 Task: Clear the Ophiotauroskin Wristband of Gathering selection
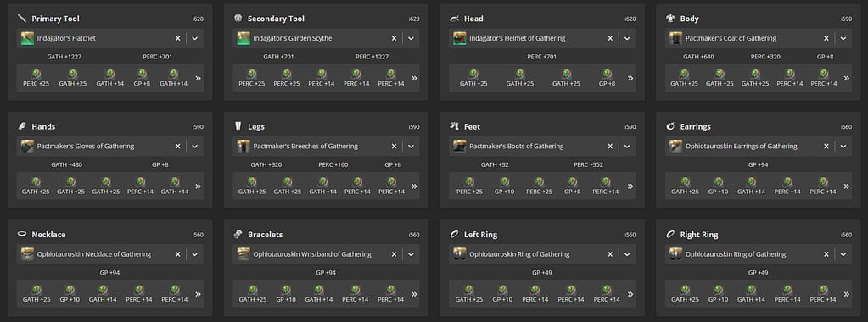394,254
